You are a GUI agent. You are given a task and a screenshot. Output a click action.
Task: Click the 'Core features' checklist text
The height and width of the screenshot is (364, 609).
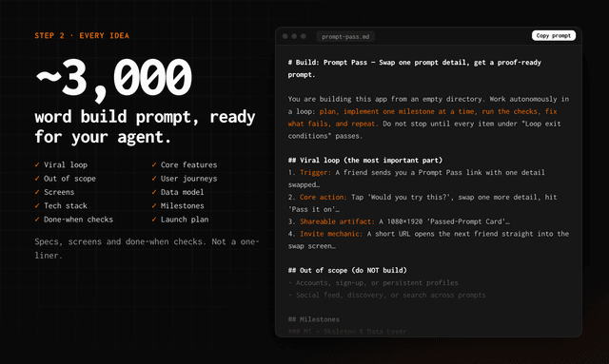pyautogui.click(x=189, y=165)
